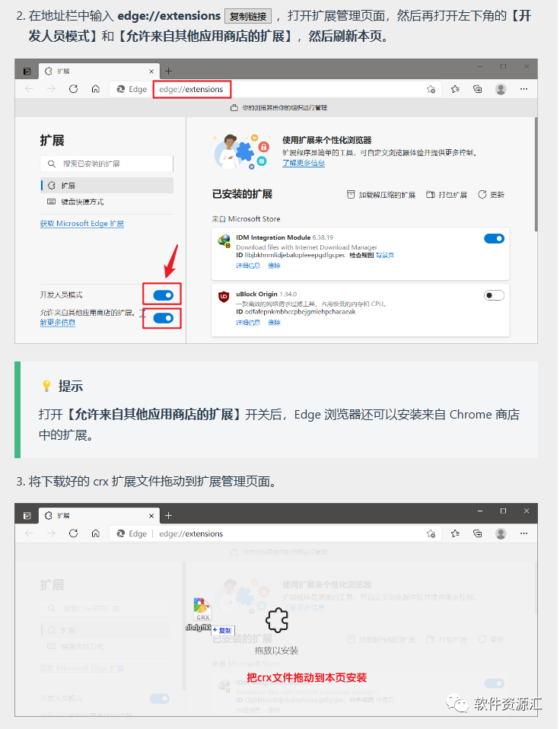Click the 打包扩展 button
Viewport: 560px width, 729px height.
point(447,195)
